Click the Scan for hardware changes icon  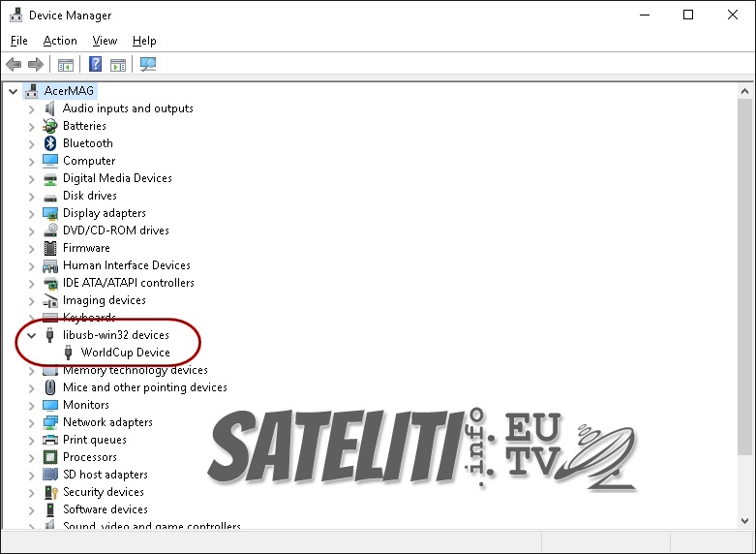point(148,64)
